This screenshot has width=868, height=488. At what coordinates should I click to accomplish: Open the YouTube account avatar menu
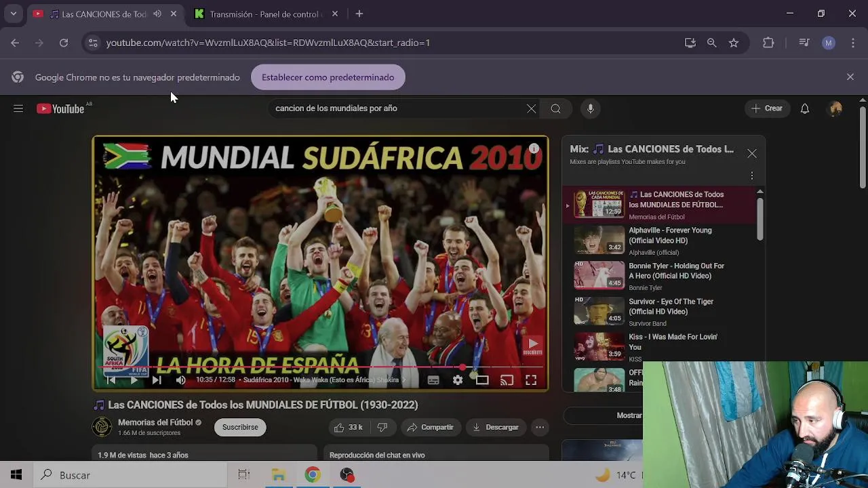pos(835,108)
